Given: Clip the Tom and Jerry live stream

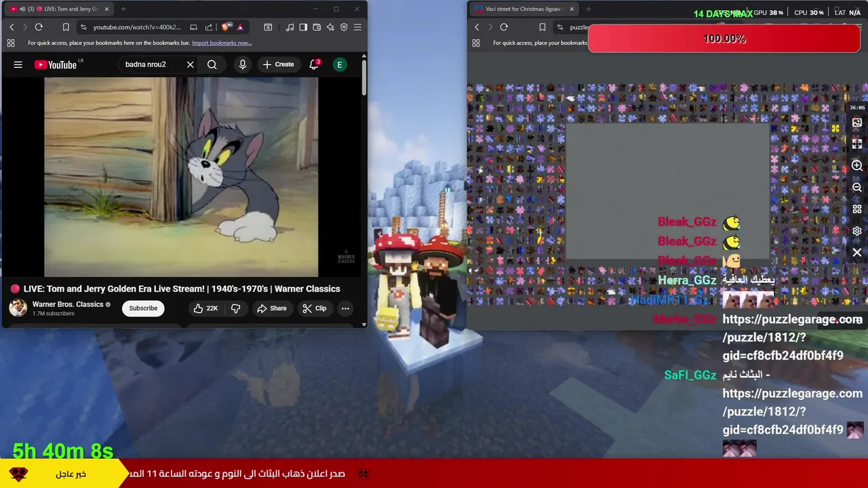Looking at the screenshot, I should click(x=315, y=308).
